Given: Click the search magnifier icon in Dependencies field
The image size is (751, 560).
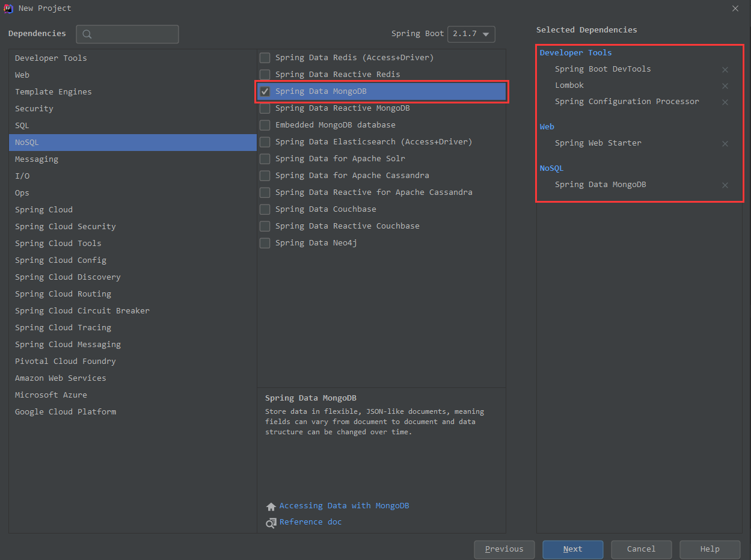Looking at the screenshot, I should click(x=87, y=34).
